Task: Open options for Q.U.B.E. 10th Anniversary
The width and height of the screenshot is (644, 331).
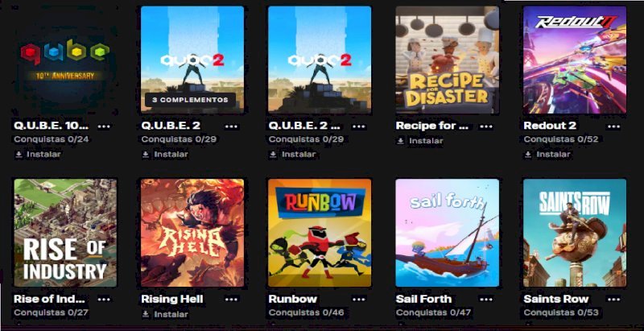Action: tap(104, 126)
